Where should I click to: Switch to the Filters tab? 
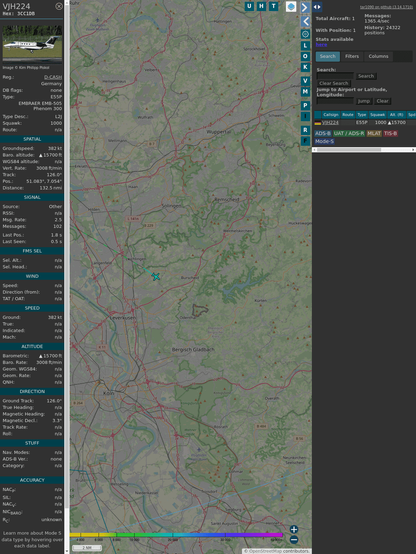(x=352, y=57)
